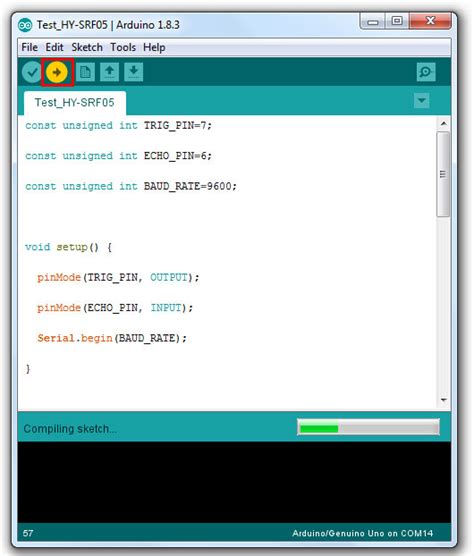Click the void setup() line

pos(68,247)
